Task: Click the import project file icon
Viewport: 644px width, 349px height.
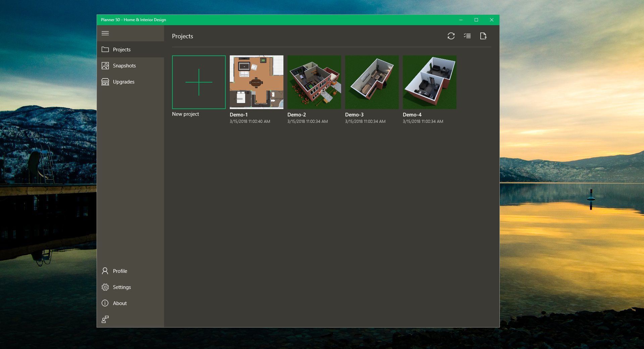Action: point(483,36)
